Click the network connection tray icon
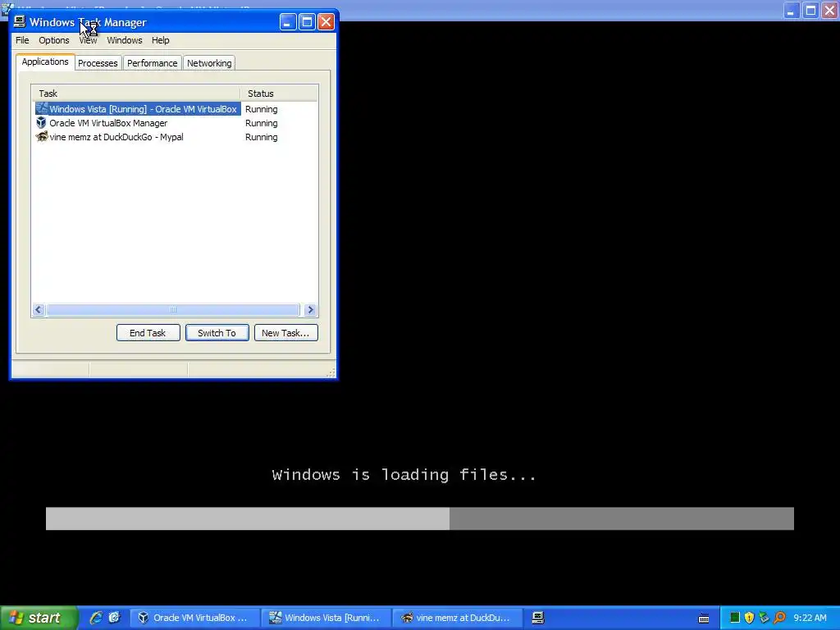 (764, 618)
